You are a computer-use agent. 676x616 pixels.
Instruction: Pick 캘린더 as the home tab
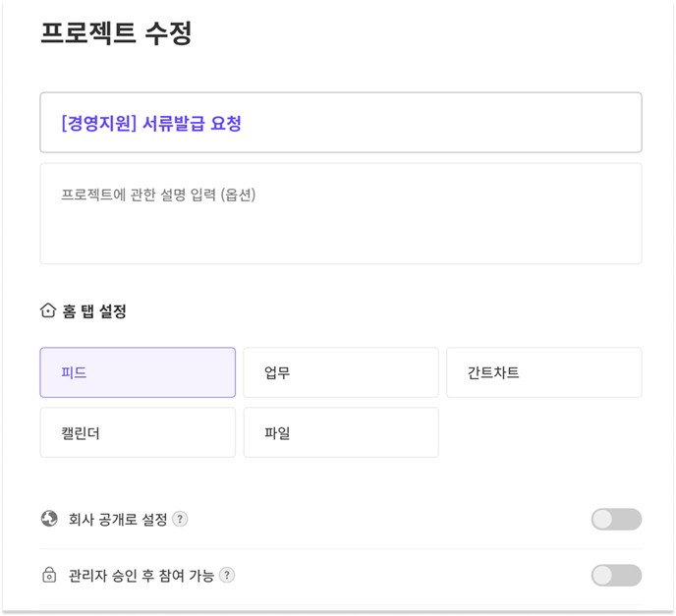(x=138, y=432)
